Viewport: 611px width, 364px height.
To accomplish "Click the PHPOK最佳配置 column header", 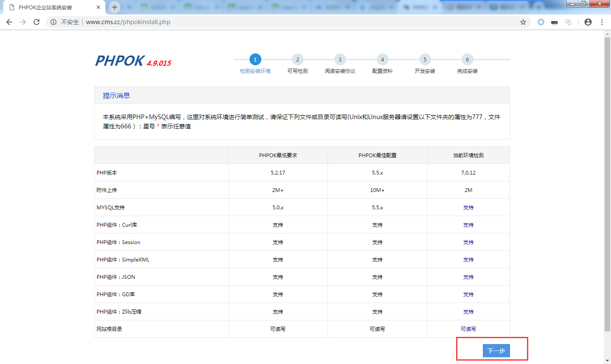I will 377,156.
